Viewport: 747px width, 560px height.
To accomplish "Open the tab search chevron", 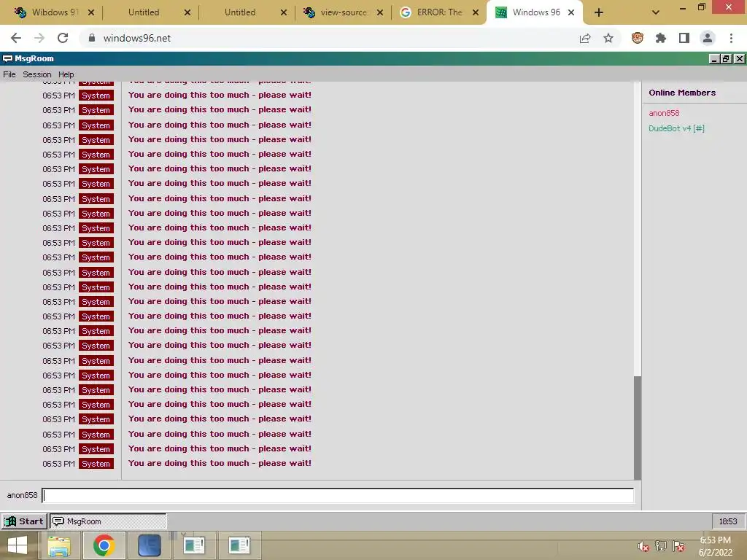I will 656,12.
